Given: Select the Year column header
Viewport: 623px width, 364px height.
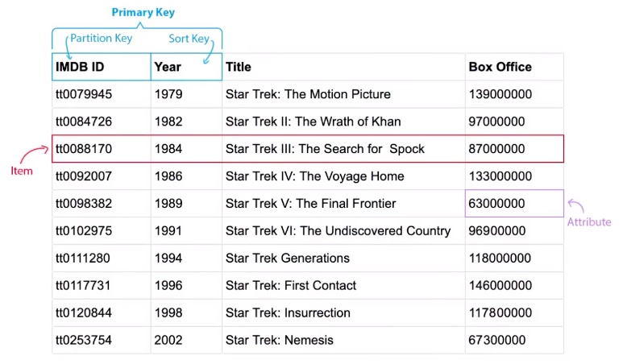Looking at the screenshot, I should pos(186,67).
